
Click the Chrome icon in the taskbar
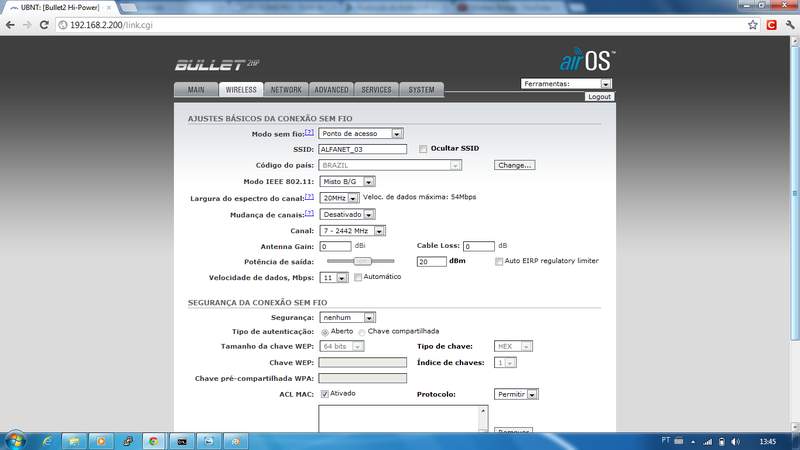(154, 441)
